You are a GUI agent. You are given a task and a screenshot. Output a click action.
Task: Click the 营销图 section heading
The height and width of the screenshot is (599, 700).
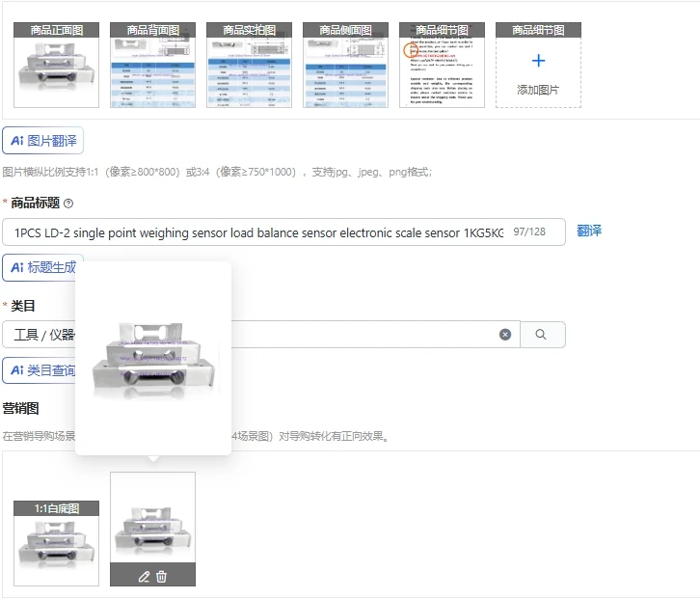tap(20, 408)
